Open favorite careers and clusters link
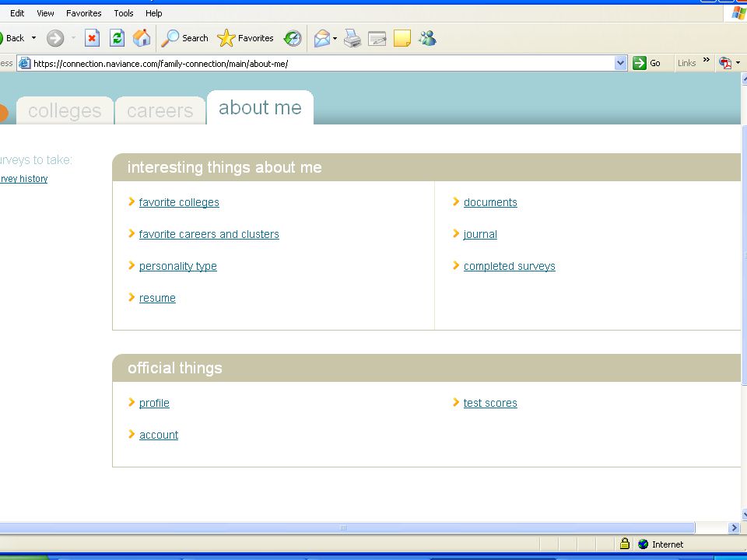The image size is (747, 560). 209,234
